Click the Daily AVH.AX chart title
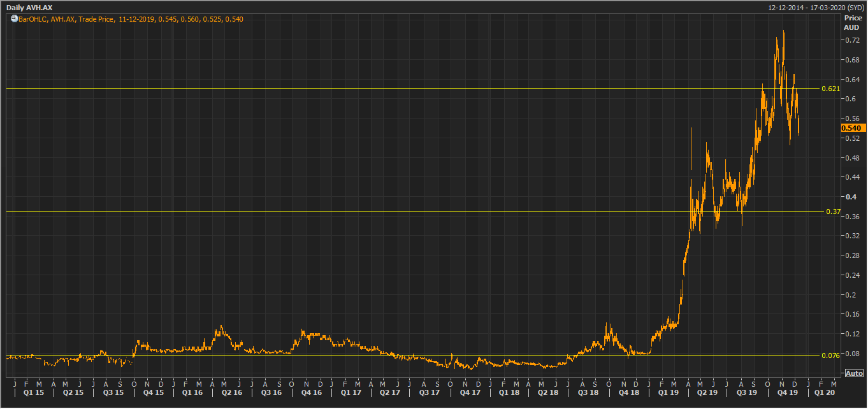868x409 pixels. [29, 7]
